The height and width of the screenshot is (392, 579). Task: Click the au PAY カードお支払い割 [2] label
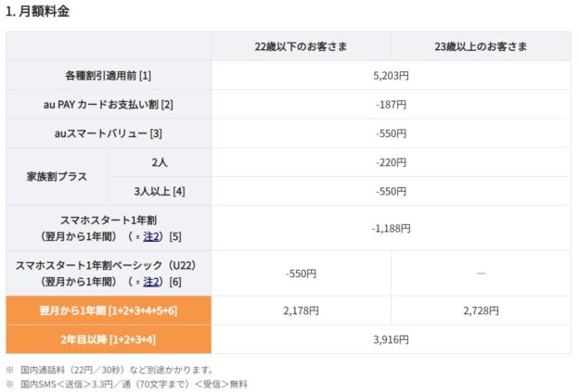(108, 105)
